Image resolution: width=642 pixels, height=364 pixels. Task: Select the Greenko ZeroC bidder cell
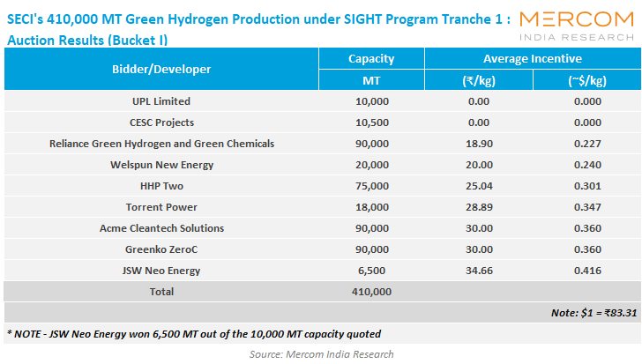tap(161, 249)
